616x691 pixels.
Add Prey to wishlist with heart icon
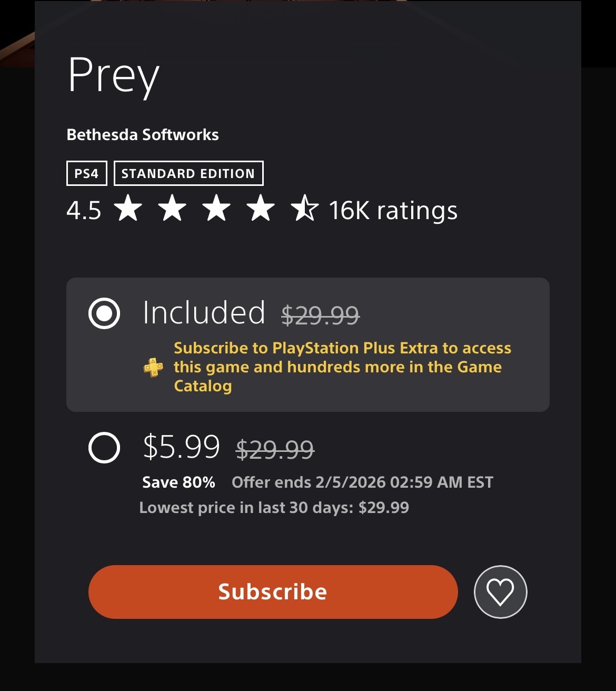pyautogui.click(x=500, y=591)
